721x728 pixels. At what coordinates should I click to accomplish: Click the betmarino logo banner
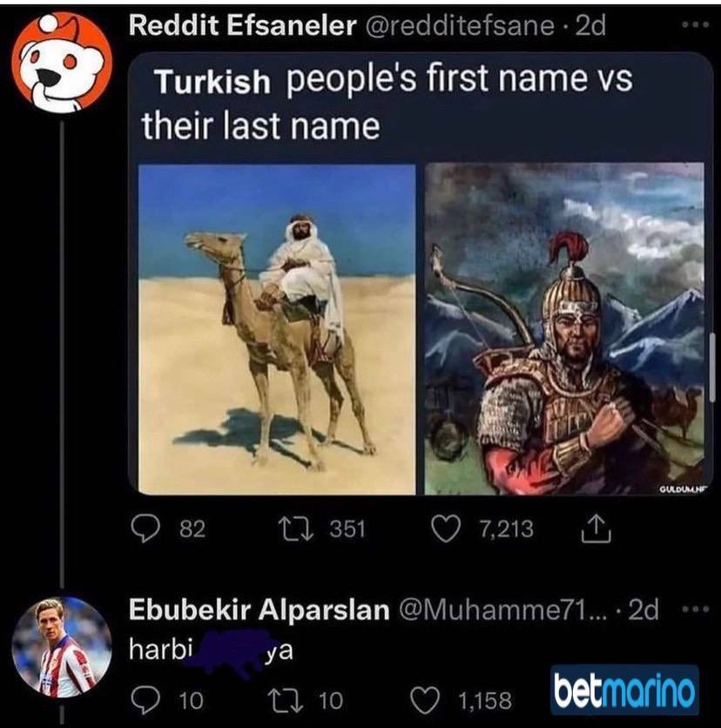point(624,691)
